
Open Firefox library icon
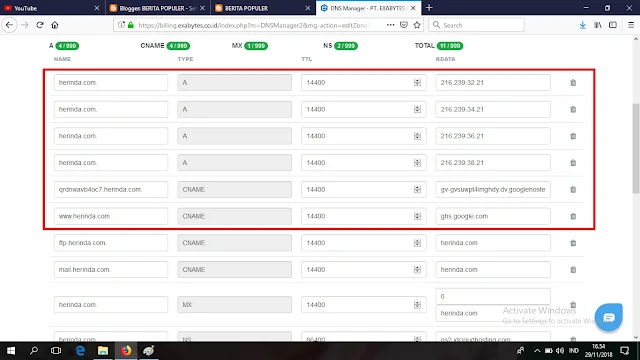pyautogui.click(x=598, y=25)
